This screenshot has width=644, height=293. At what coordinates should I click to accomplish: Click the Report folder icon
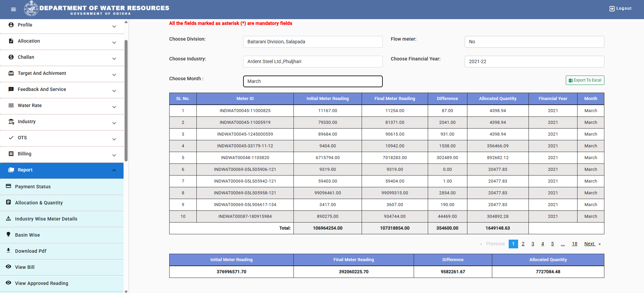point(11,170)
